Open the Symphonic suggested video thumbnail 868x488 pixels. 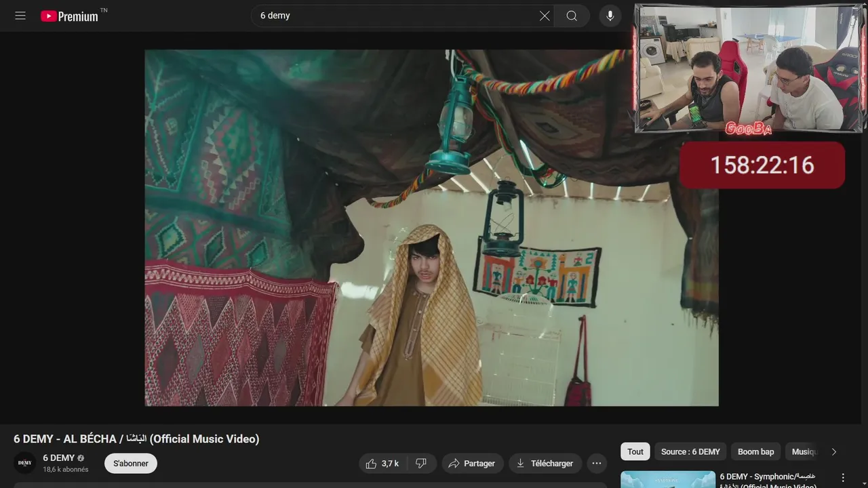[668, 479]
